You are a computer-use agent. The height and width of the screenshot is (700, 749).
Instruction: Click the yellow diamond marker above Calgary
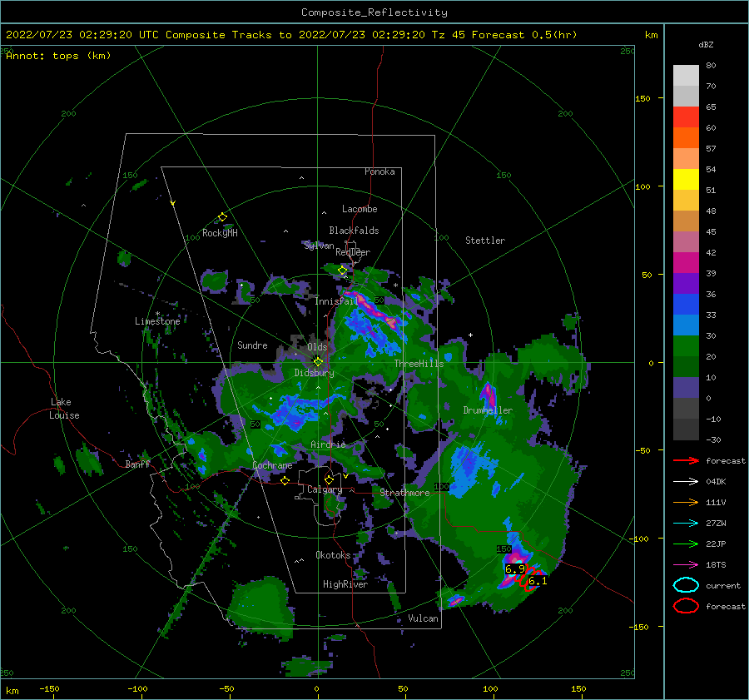click(329, 479)
